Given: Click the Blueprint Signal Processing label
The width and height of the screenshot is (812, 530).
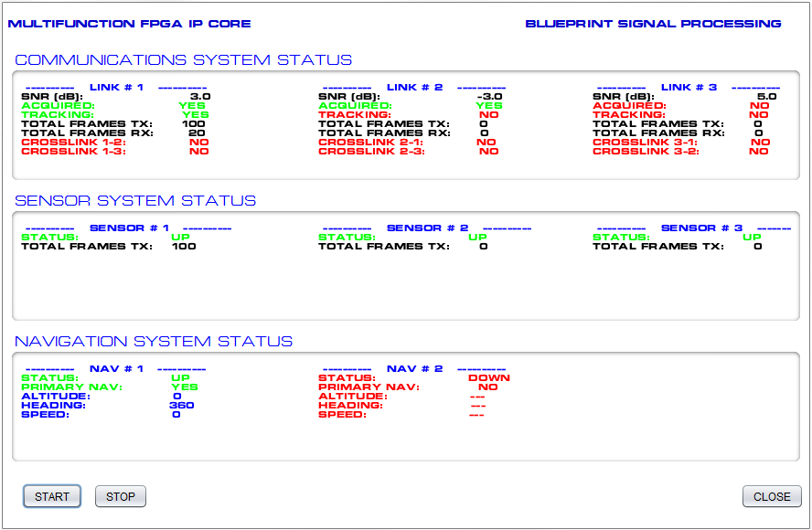Looking at the screenshot, I should pyautogui.click(x=653, y=24).
